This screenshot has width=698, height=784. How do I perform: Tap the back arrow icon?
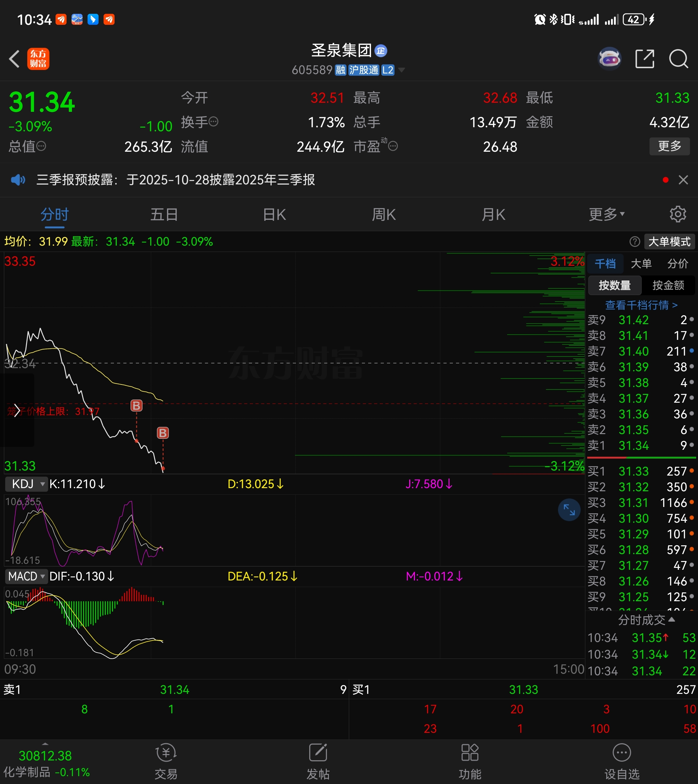[14, 59]
